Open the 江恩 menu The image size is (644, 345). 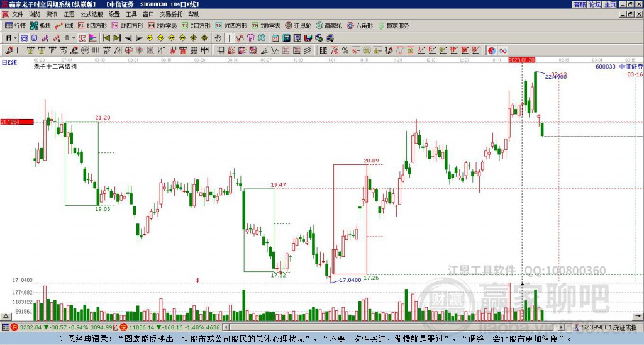point(69,14)
